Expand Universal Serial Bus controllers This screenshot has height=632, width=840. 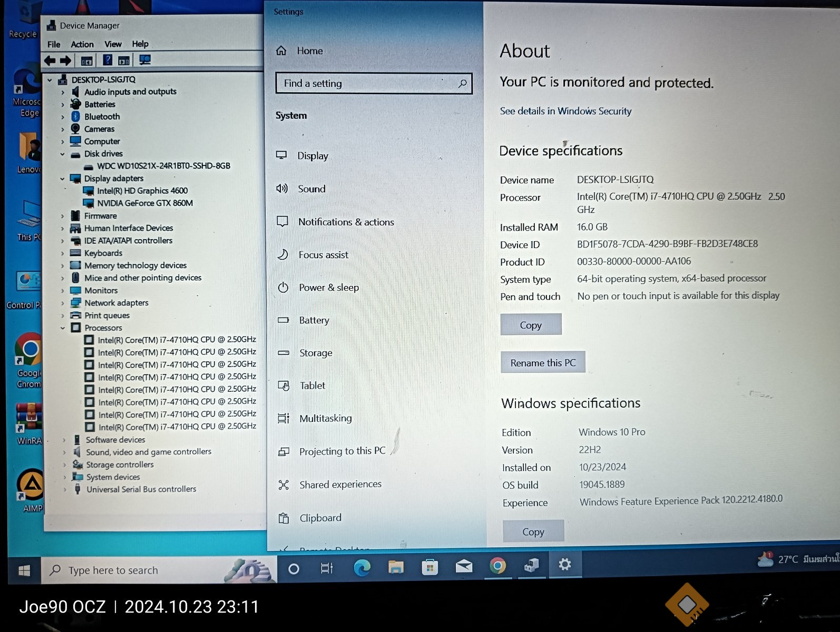[64, 490]
